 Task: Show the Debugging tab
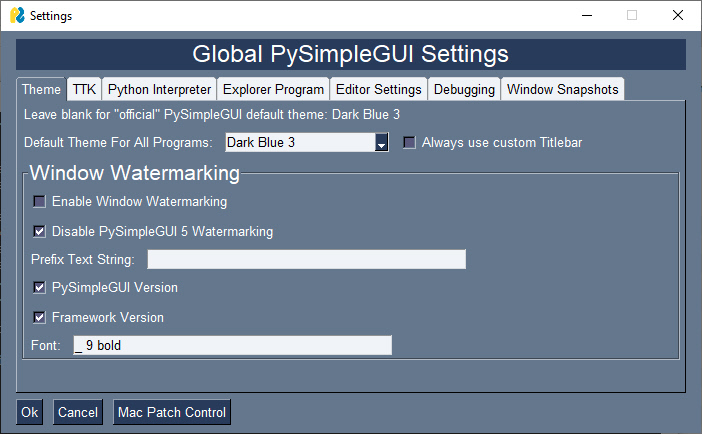coord(464,89)
